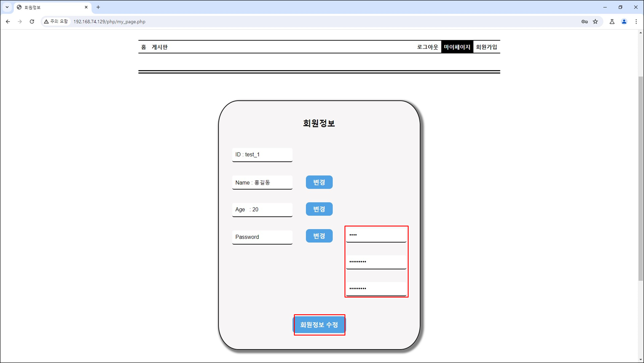Click the browser forward arrow
644x363 pixels.
[20, 21]
